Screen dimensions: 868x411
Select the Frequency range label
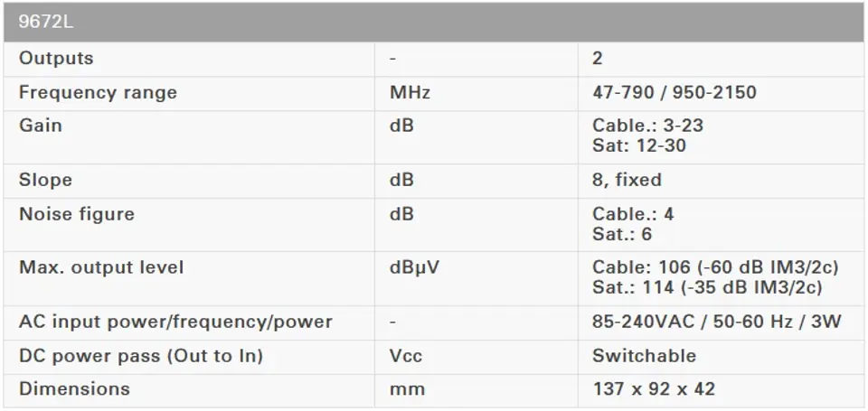pos(98,92)
